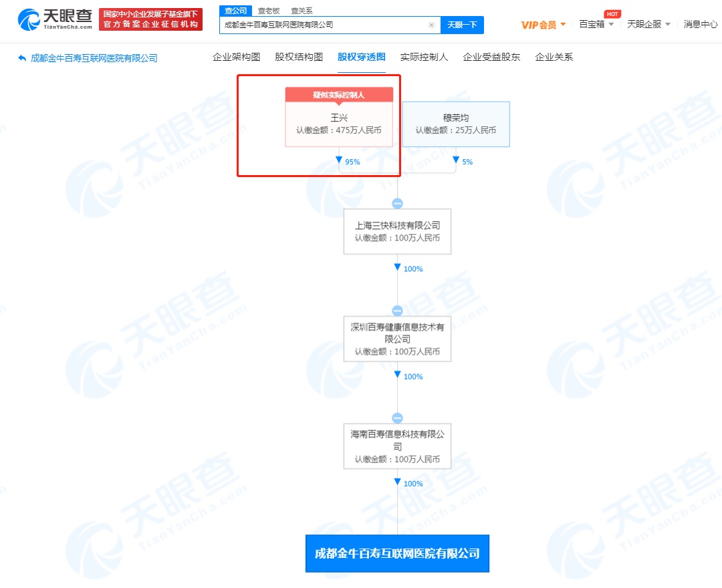Click the 5% shareholding label
Screen dimensions: 722x588
[467, 162]
